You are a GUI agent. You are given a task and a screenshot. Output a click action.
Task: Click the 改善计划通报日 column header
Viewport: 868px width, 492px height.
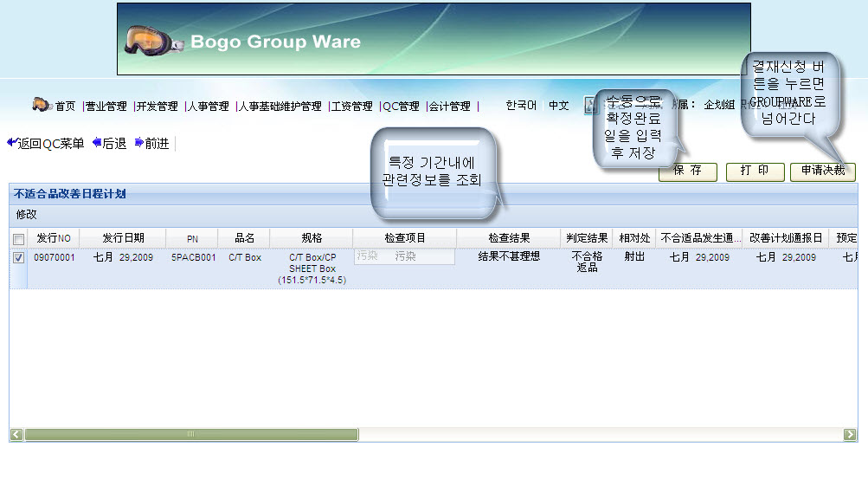786,238
